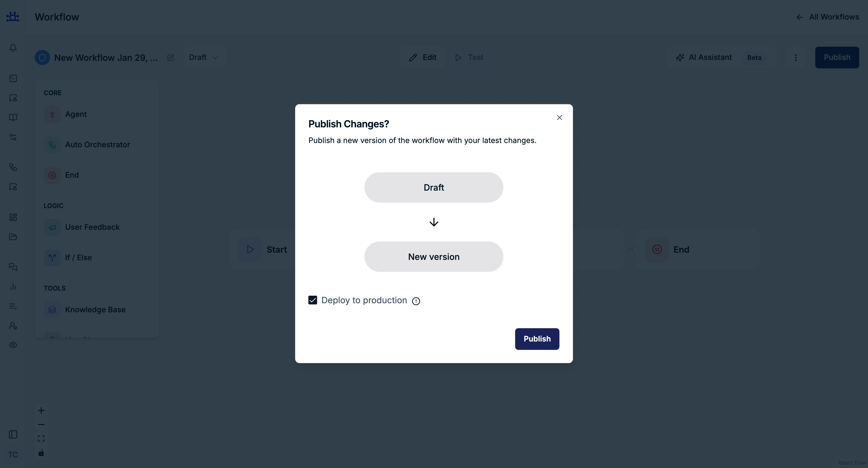Expand the Draft version dropdown
868x468 pixels.
coord(203,58)
